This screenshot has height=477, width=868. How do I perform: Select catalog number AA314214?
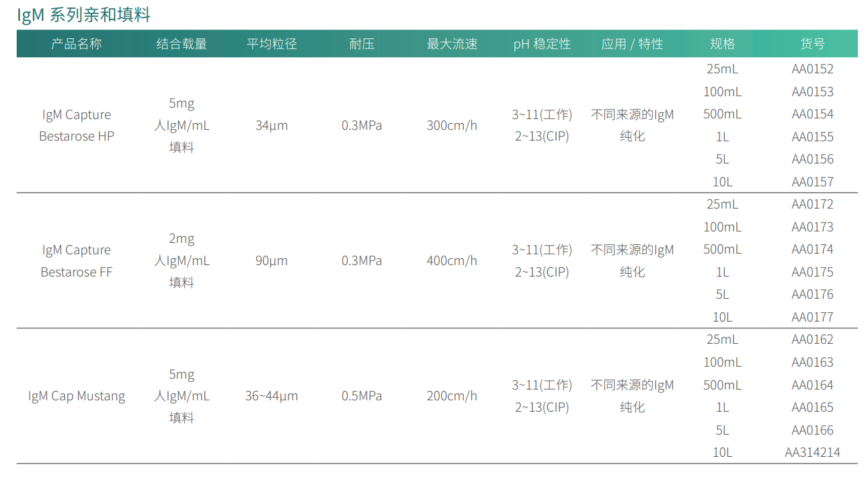[x=812, y=452]
